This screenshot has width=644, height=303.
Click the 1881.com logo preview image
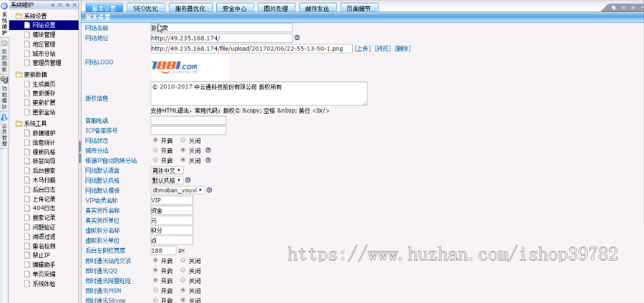(190, 67)
